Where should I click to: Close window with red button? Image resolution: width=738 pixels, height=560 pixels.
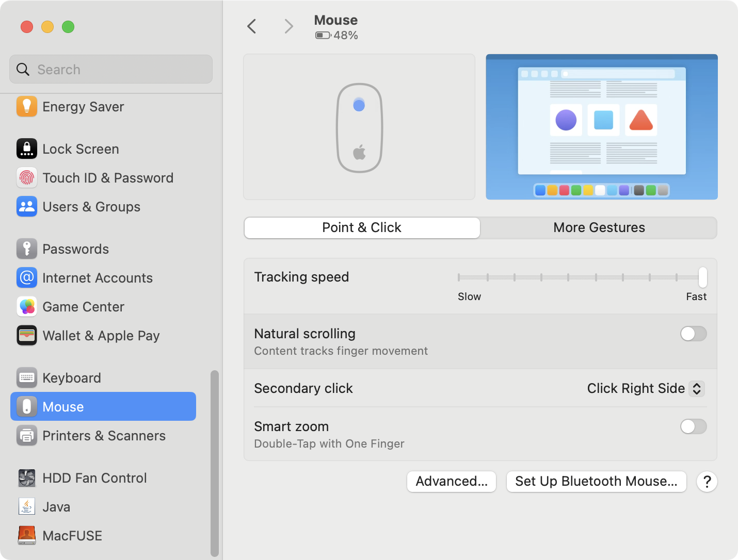27,26
